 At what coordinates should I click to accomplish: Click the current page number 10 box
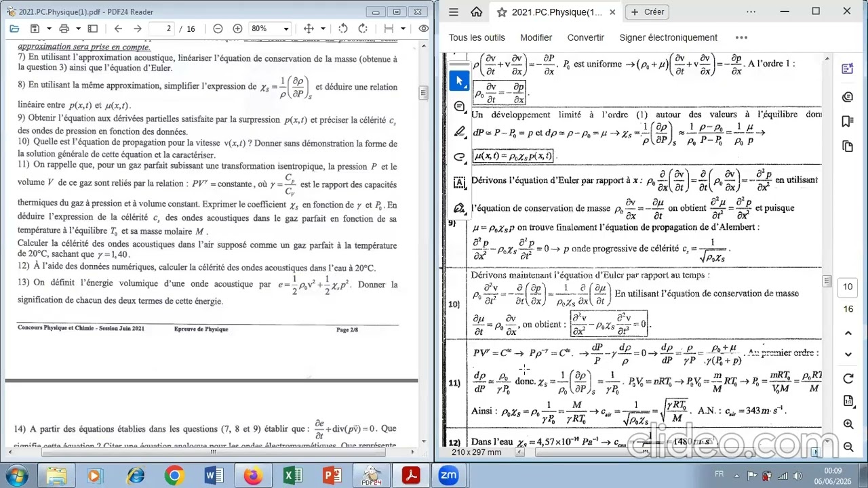848,287
